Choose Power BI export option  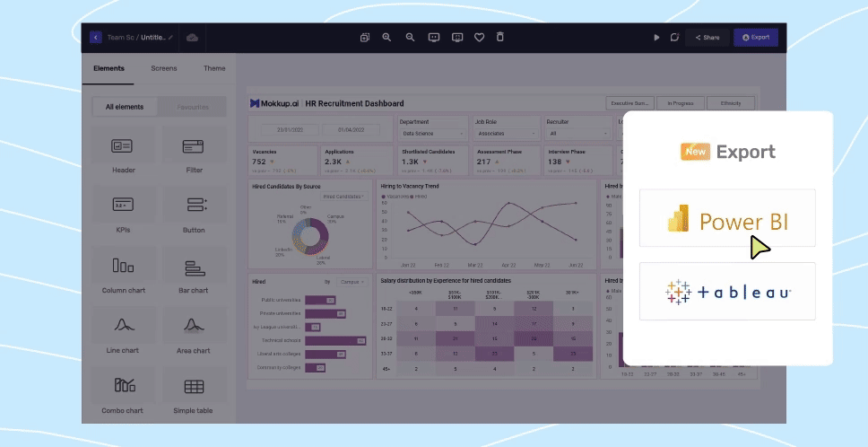[727, 221]
